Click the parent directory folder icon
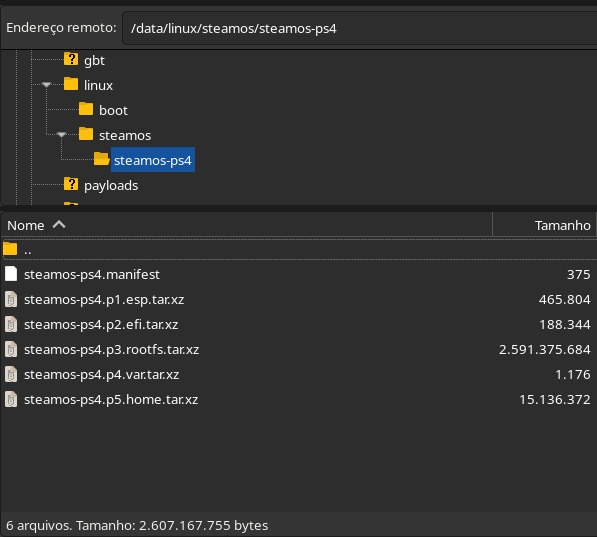The width and height of the screenshot is (597, 537). (10, 249)
